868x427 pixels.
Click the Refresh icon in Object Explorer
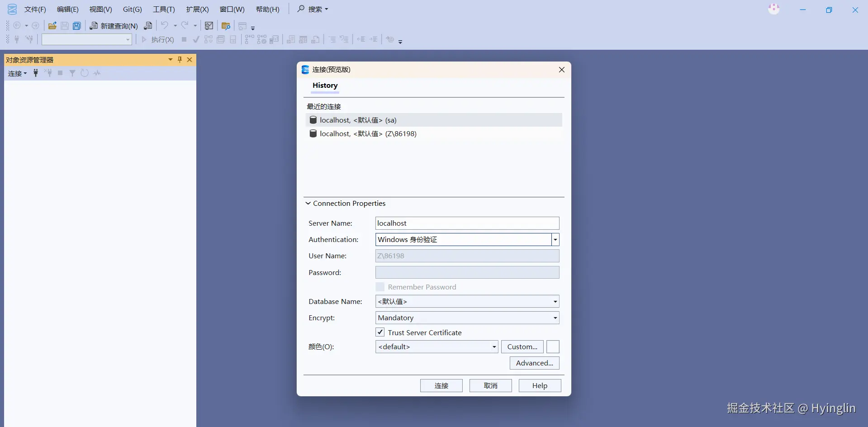coord(85,73)
